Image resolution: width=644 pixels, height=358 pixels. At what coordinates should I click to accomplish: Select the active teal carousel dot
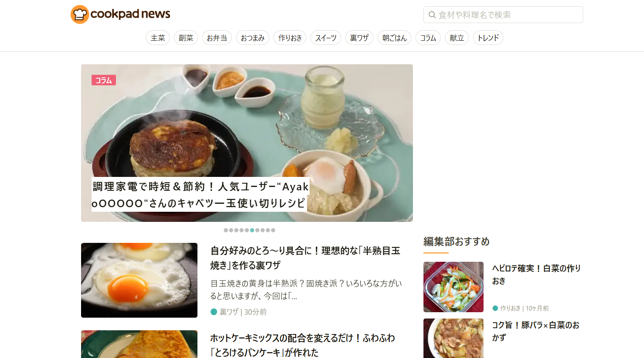252,230
